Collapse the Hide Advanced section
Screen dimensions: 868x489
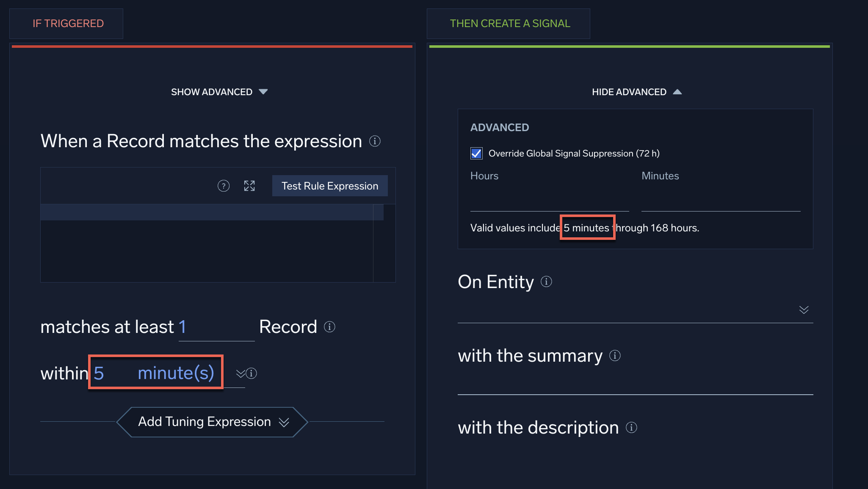coord(636,92)
